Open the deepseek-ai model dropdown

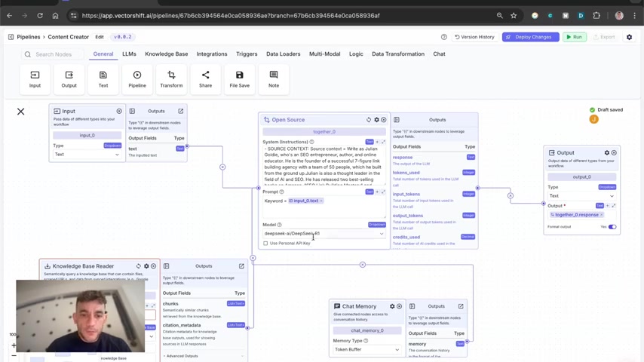324,233
